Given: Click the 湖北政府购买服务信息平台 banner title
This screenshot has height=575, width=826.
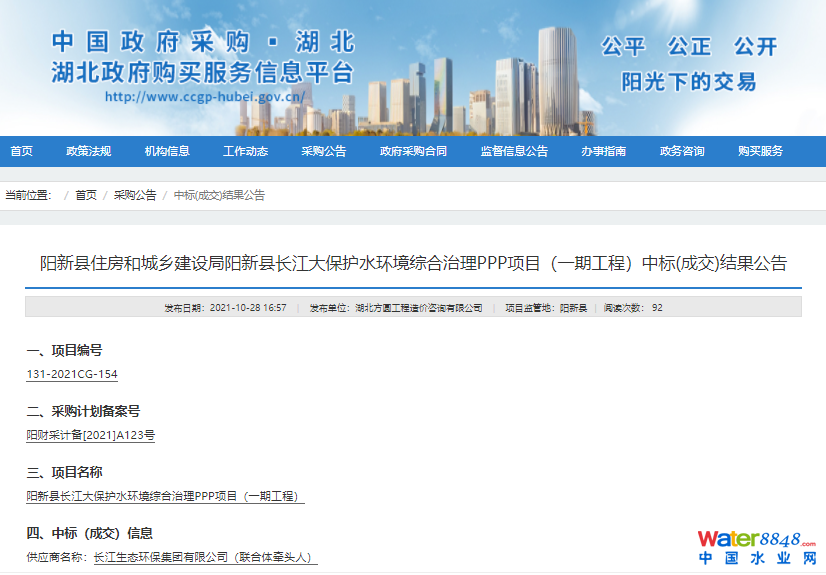Looking at the screenshot, I should tap(203, 71).
